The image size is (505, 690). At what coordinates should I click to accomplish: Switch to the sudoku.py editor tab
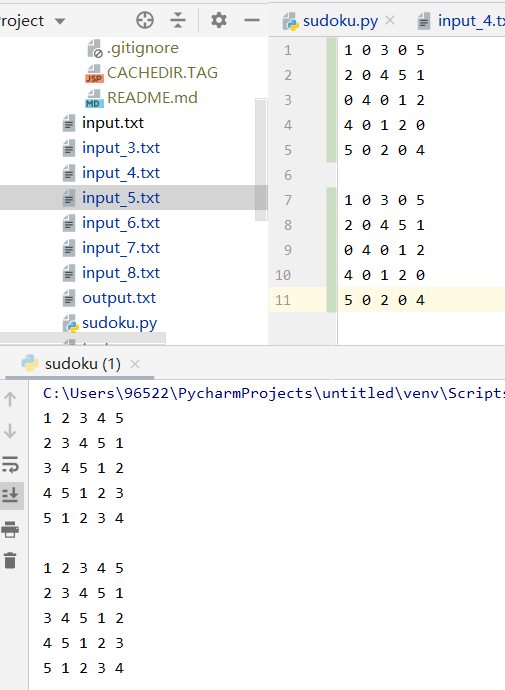pyautogui.click(x=340, y=21)
